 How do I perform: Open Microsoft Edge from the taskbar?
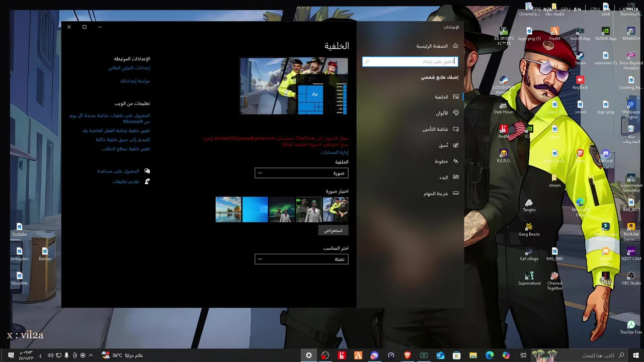(490, 355)
